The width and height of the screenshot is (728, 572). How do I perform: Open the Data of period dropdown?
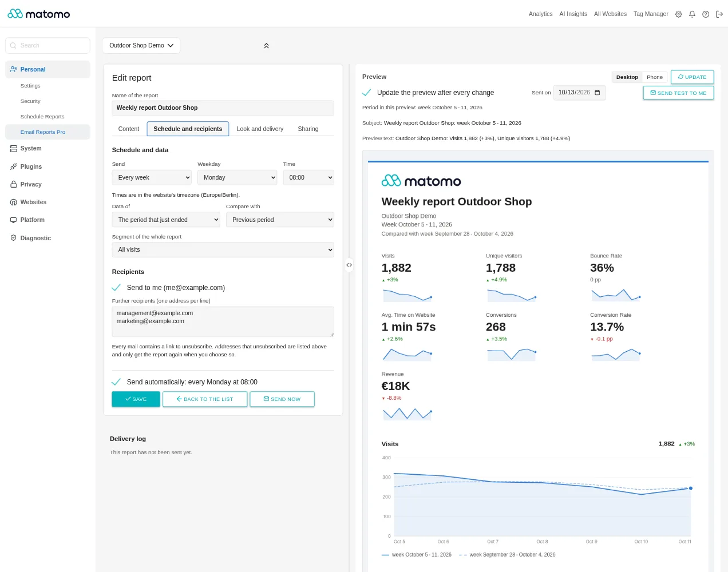[166, 220]
